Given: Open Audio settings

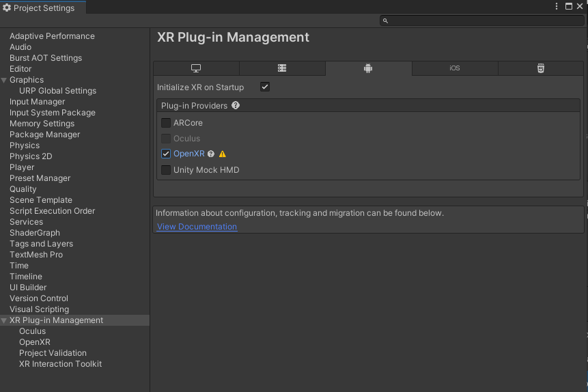Looking at the screenshot, I should point(20,47).
